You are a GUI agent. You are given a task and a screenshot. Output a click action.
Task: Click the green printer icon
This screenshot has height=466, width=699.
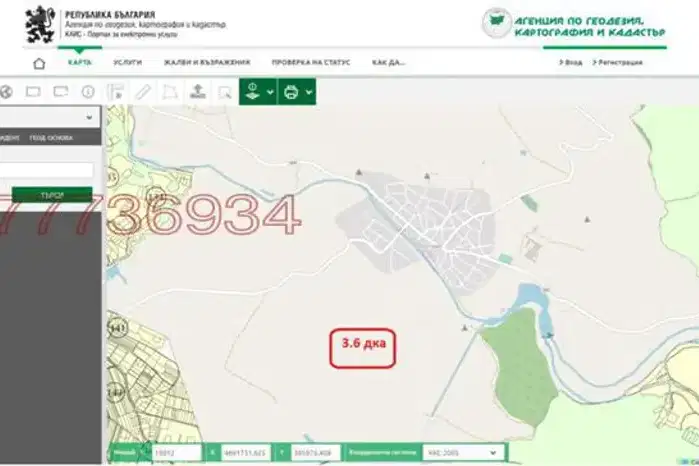tap(291, 92)
